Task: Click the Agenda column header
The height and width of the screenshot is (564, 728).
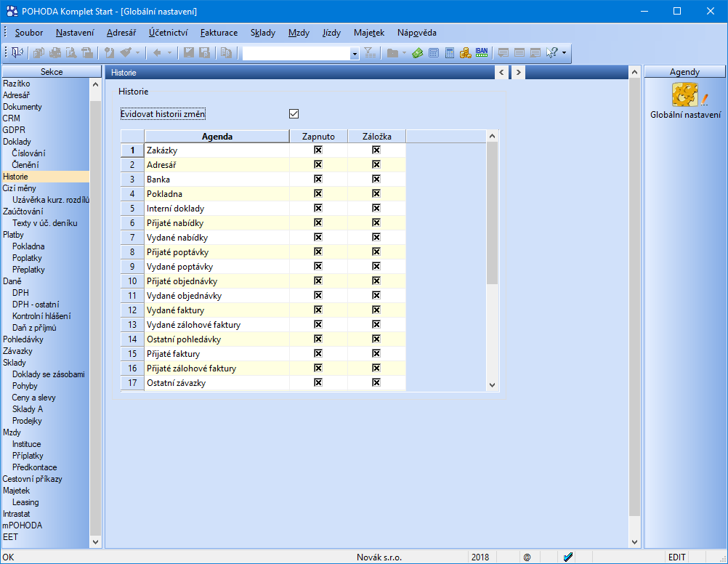Action: pos(217,136)
